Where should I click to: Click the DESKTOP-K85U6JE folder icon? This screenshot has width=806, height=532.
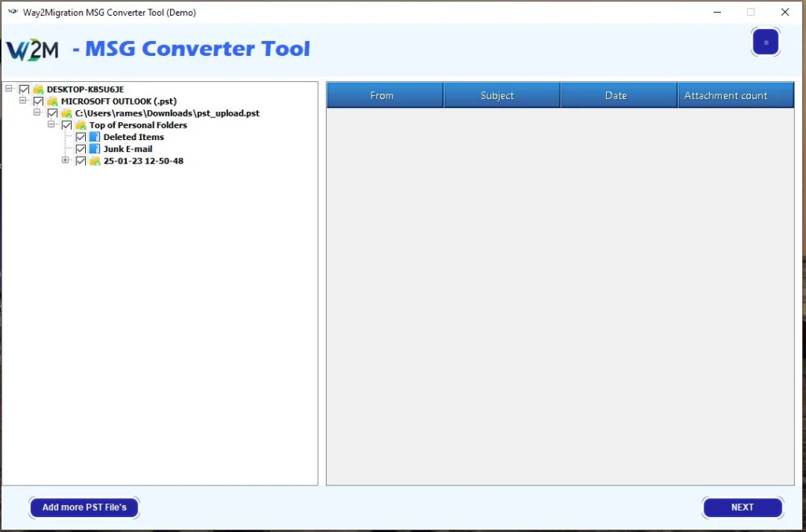click(38, 90)
